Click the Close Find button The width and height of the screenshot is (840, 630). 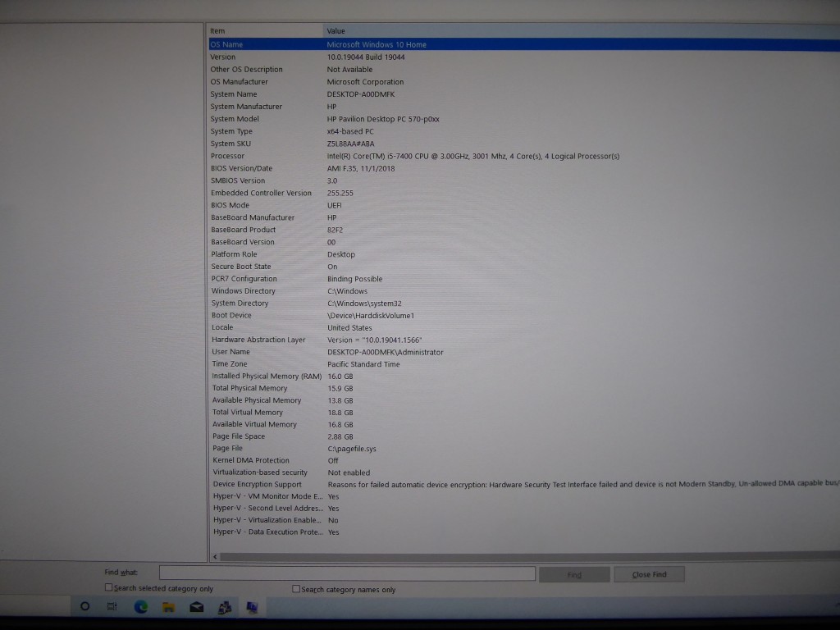click(x=650, y=574)
